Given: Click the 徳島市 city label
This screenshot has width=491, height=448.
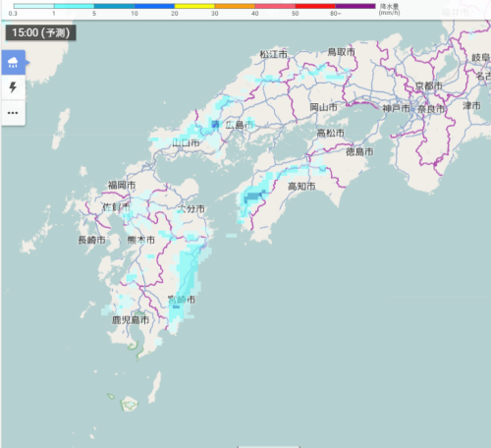Looking at the screenshot, I should click(x=359, y=151).
